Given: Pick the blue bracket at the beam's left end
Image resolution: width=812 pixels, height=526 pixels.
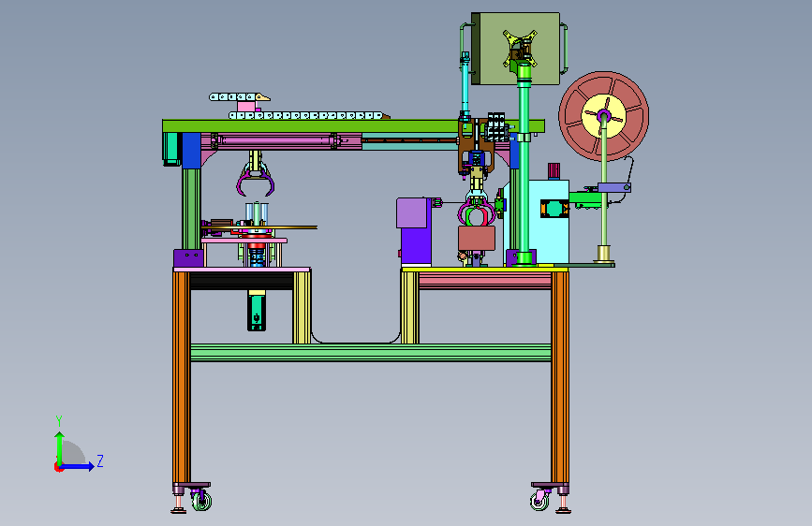Looking at the screenshot, I should 191,151.
